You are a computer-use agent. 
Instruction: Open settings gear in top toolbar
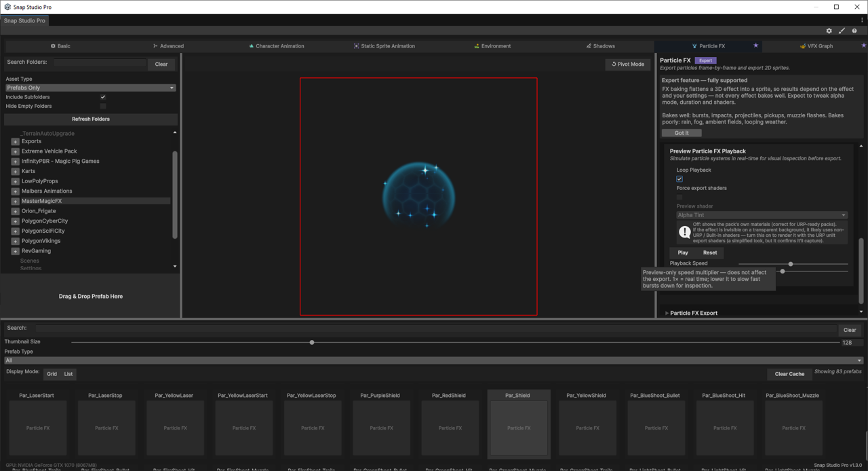point(829,31)
